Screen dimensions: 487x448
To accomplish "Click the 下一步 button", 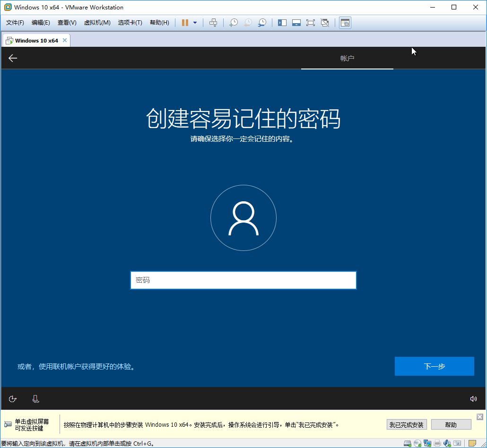I will click(x=434, y=366).
